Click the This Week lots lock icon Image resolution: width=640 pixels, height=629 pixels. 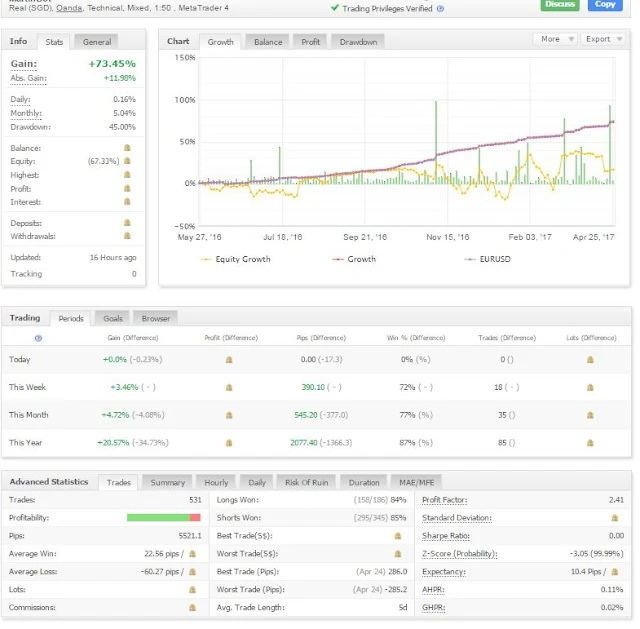pos(590,387)
